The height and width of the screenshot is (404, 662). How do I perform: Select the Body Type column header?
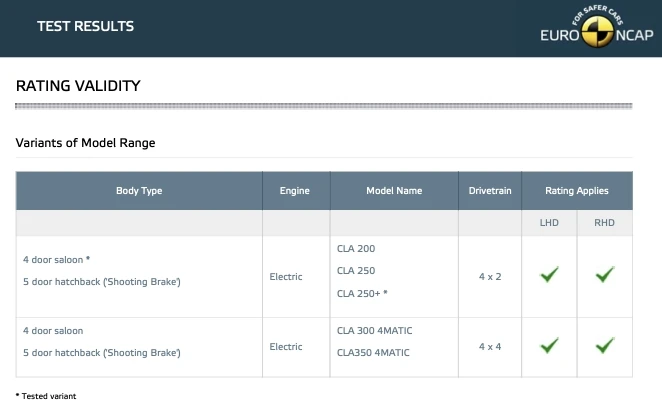click(x=139, y=191)
